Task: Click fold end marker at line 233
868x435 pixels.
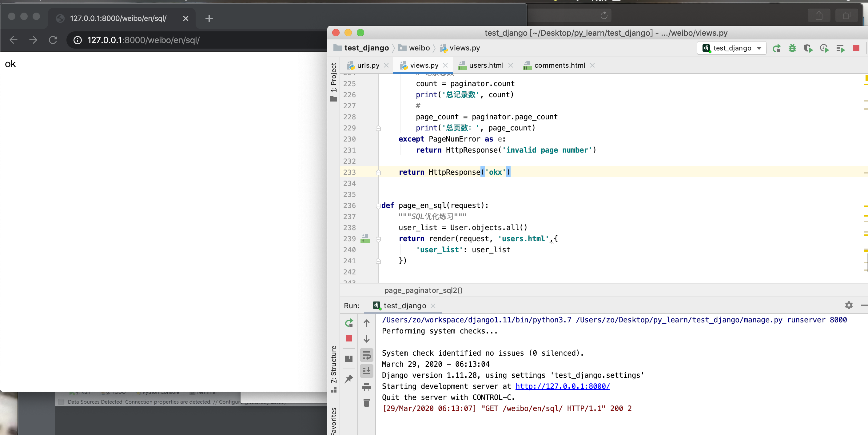Action: point(378,173)
